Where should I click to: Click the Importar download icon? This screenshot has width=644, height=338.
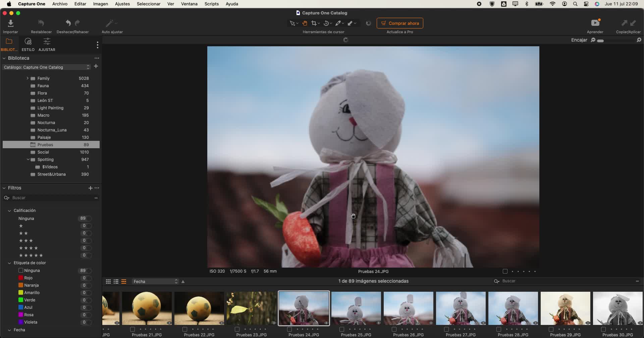click(x=11, y=23)
